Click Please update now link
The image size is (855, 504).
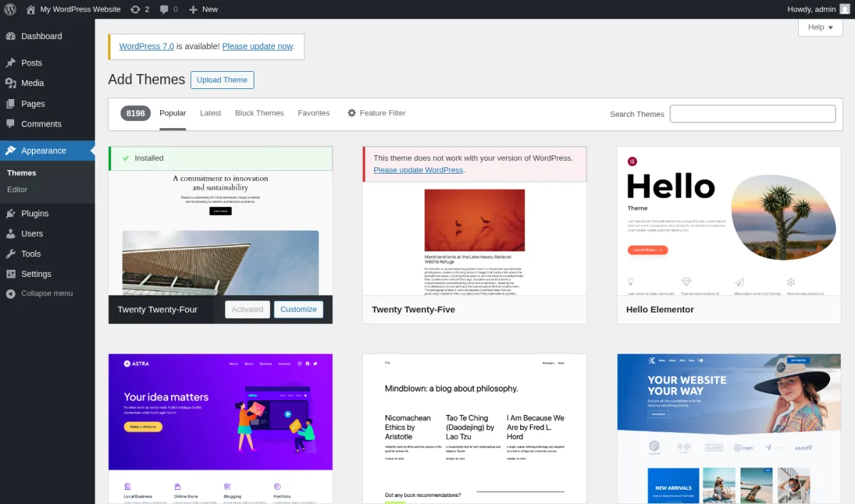(257, 46)
